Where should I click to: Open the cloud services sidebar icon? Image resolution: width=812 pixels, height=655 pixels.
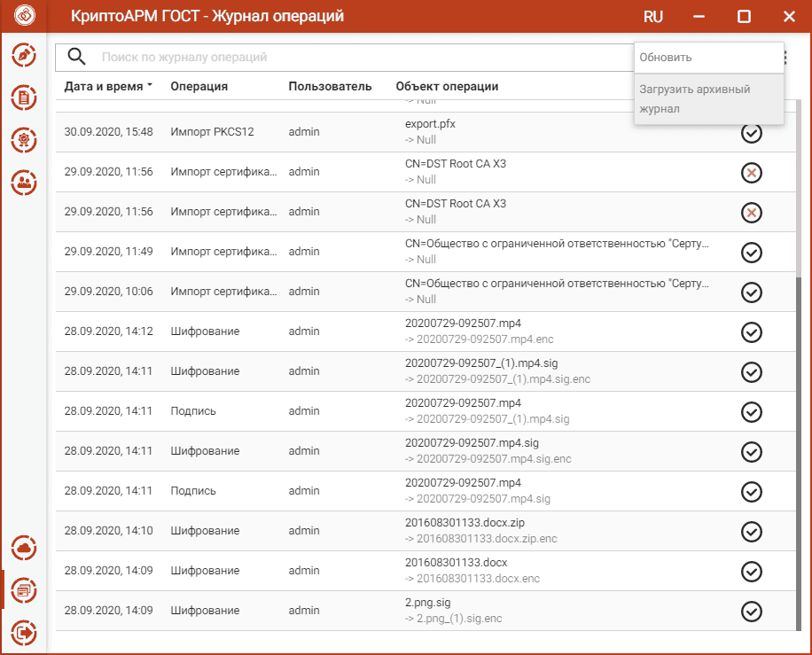click(x=24, y=548)
